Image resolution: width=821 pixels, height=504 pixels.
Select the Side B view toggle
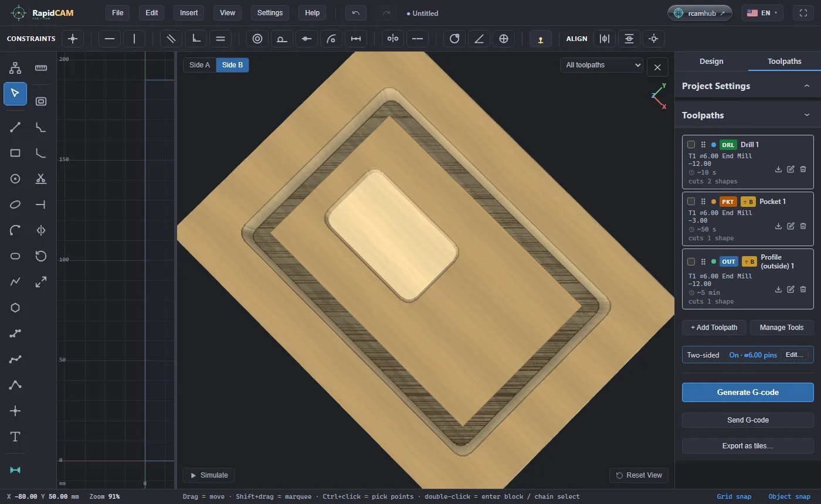tap(232, 65)
